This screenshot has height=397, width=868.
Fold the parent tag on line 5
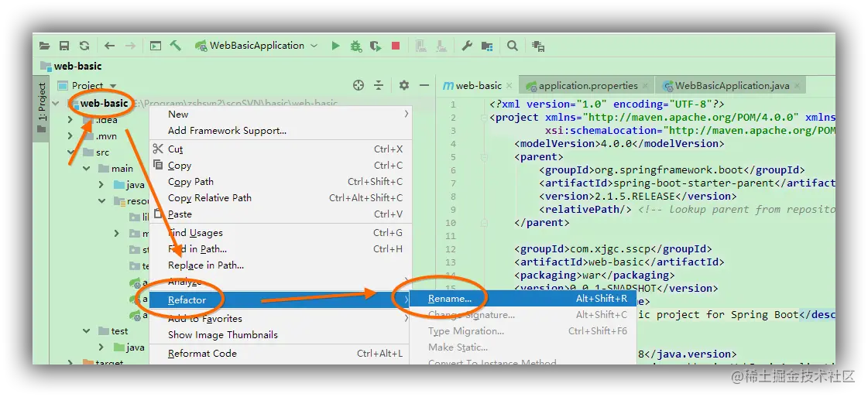point(485,157)
